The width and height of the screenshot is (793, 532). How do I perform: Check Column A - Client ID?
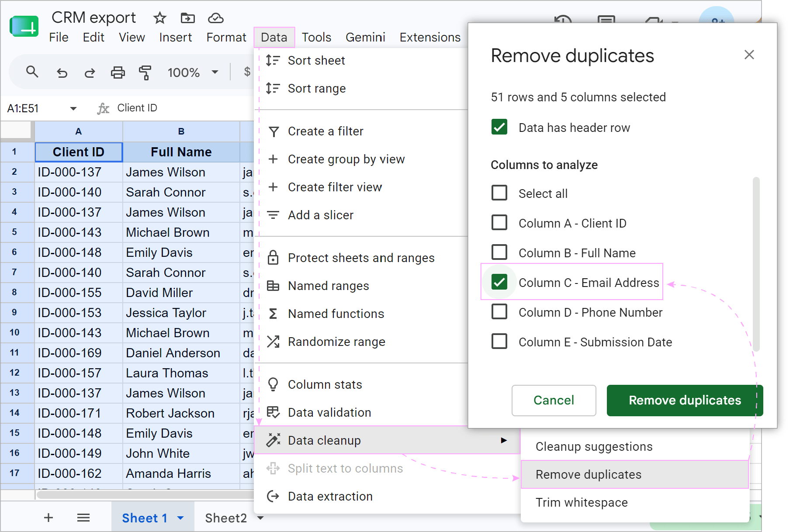(499, 222)
